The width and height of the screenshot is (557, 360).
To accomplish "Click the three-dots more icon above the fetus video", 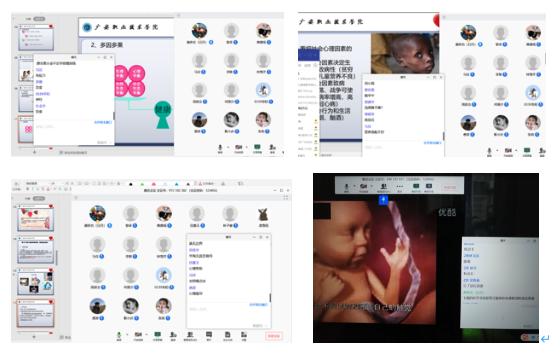I will coord(400,186).
